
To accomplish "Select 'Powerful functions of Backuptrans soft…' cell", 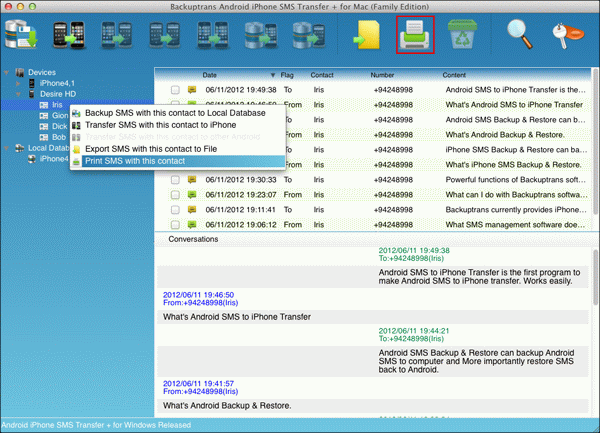I will [515, 180].
